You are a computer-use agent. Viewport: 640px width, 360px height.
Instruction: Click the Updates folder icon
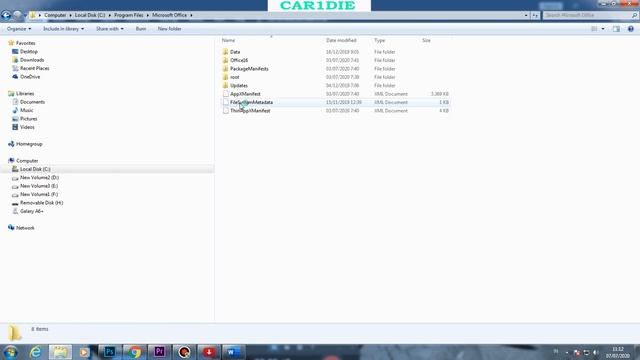(225, 85)
